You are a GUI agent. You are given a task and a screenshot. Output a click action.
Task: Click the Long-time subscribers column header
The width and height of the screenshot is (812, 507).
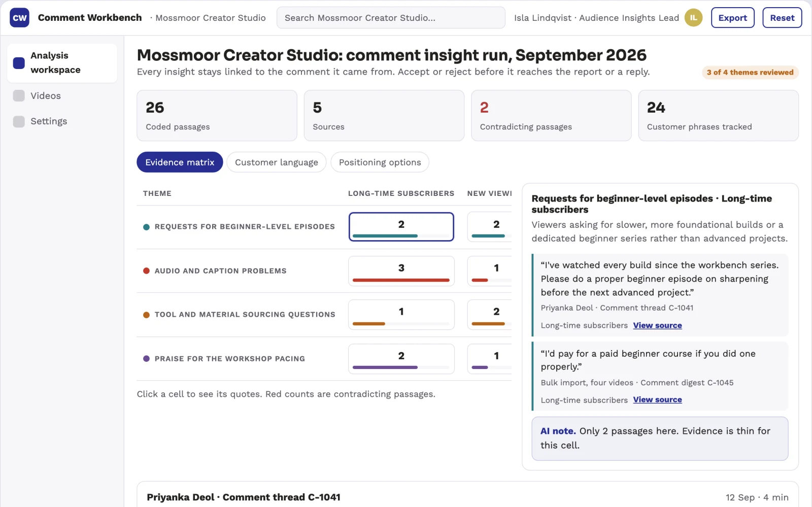pos(401,193)
